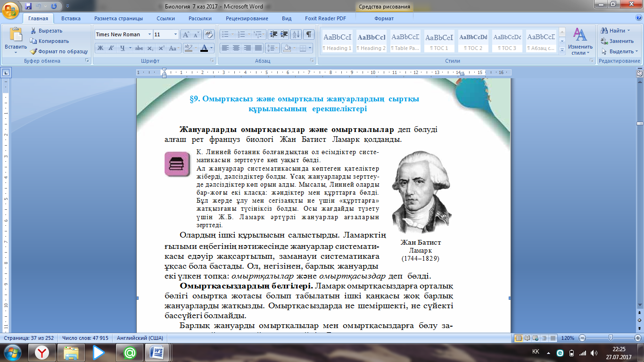Image resolution: width=644 pixels, height=362 pixels.
Task: Apply strikethrough formatting
Action: 139,48
